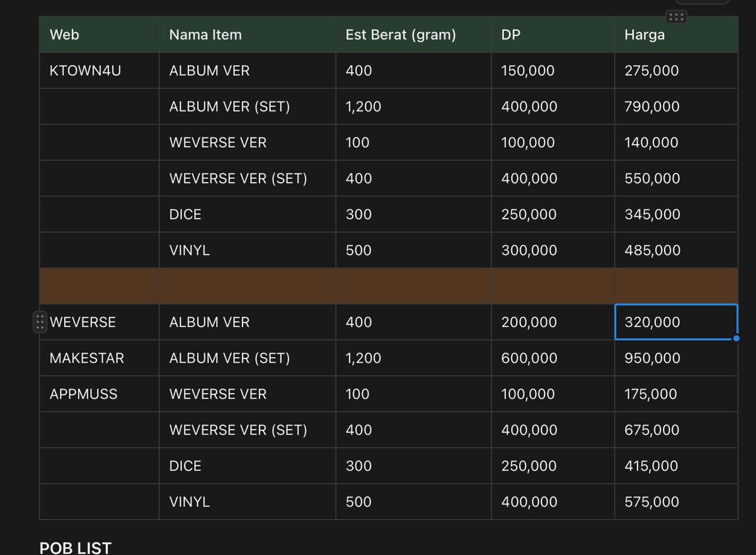Viewport: 756px width, 555px height.
Task: Click the WEVERSE cell in the Web column
Action: [x=100, y=322]
